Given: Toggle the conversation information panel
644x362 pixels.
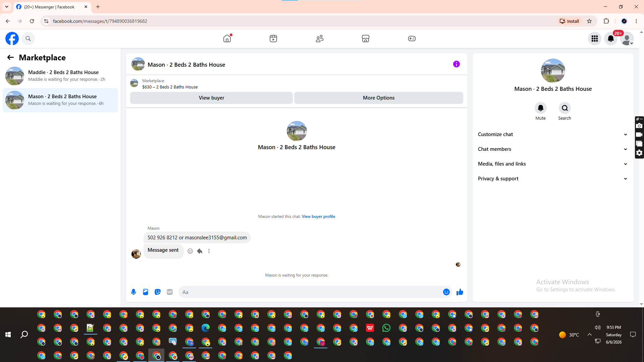Looking at the screenshot, I should click(457, 64).
